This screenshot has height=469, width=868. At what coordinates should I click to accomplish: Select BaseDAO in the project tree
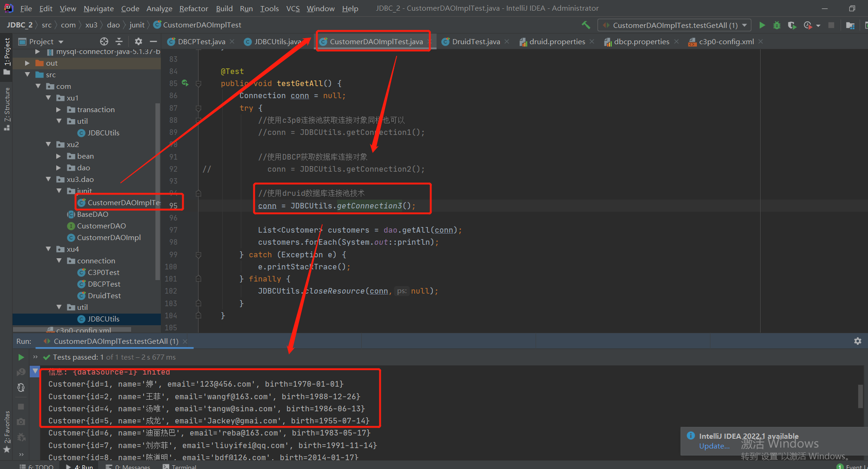(93, 214)
